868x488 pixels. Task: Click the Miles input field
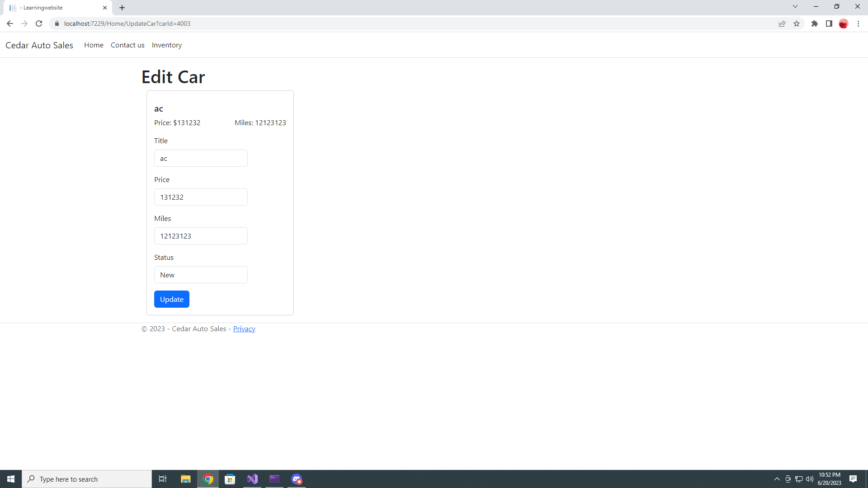[x=201, y=235]
